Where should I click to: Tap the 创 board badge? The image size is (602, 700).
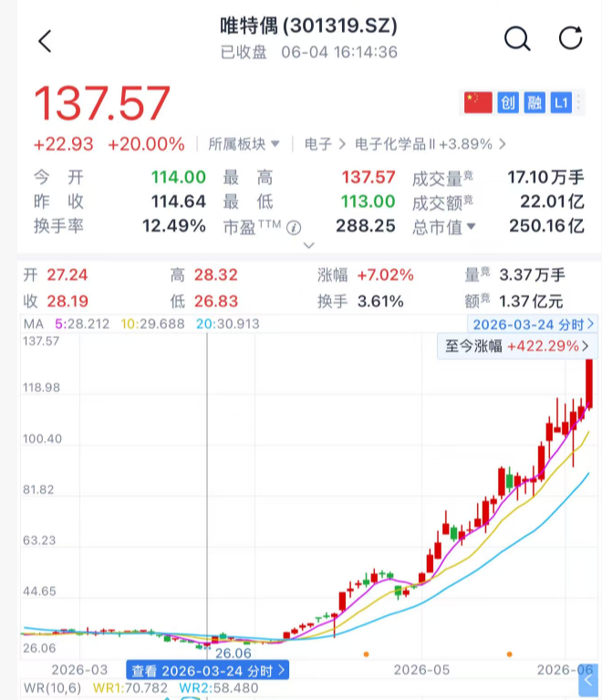coord(508,103)
